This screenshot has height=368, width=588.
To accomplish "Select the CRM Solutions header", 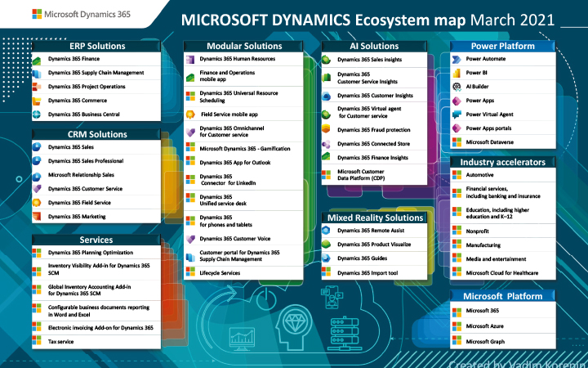I will pyautogui.click(x=96, y=134).
